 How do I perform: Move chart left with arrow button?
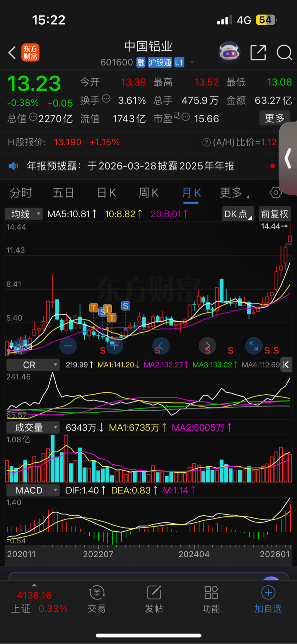tap(161, 346)
